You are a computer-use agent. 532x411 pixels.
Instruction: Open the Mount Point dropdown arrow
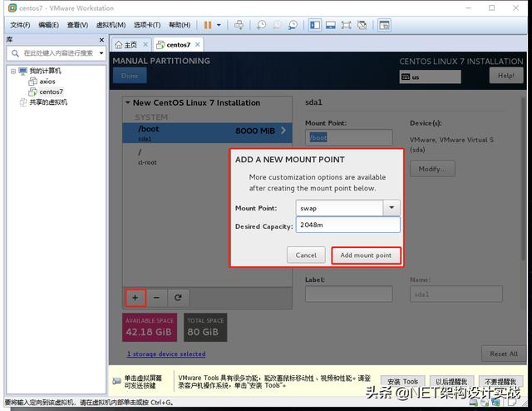[x=392, y=208]
